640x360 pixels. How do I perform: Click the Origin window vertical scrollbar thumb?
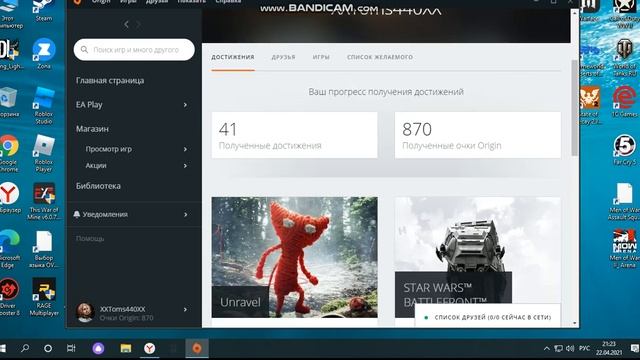pyautogui.click(x=575, y=107)
